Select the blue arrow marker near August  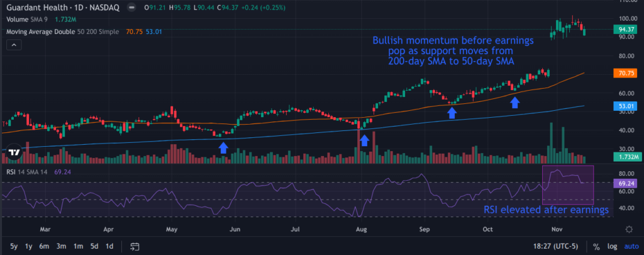coord(364,140)
